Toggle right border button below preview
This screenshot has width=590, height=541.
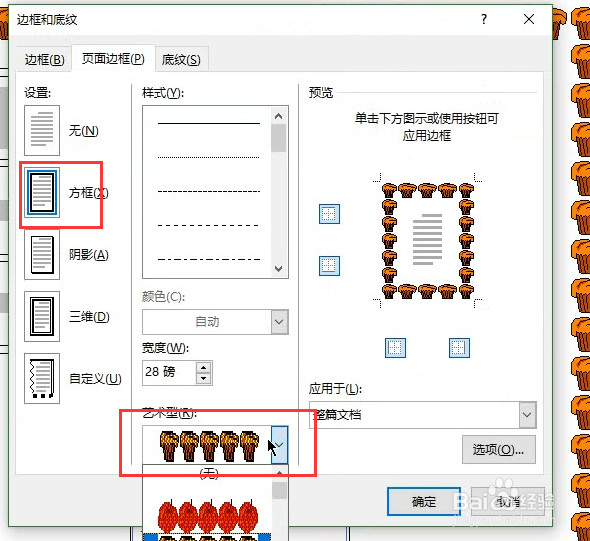(459, 347)
